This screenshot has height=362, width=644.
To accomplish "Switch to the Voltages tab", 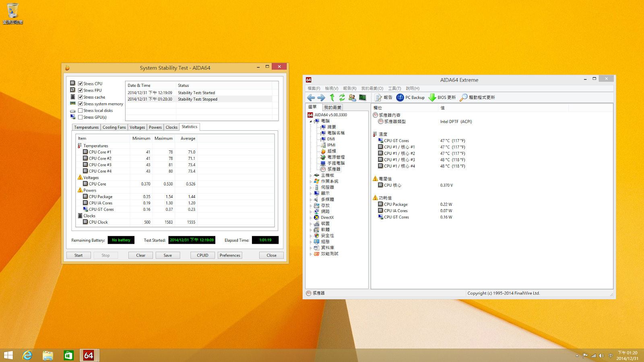I will click(x=137, y=127).
